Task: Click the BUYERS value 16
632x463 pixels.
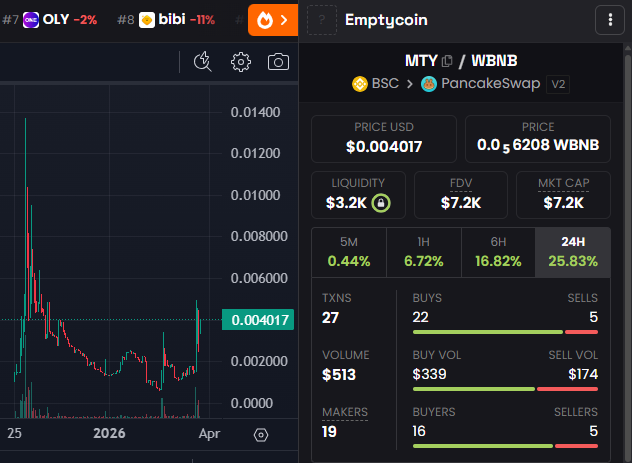Action: (x=419, y=431)
